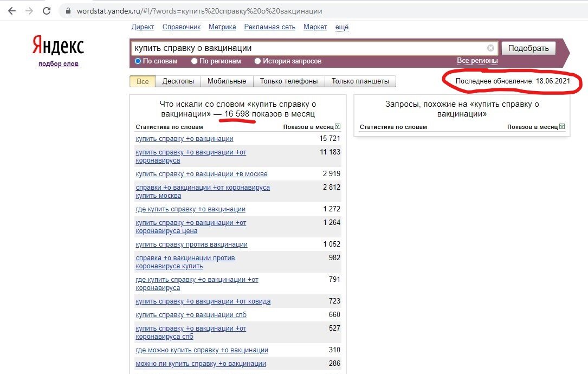Screen dimensions: 588x374
Task: Open the 'Рекламная сеть' link
Action: pos(270,27)
